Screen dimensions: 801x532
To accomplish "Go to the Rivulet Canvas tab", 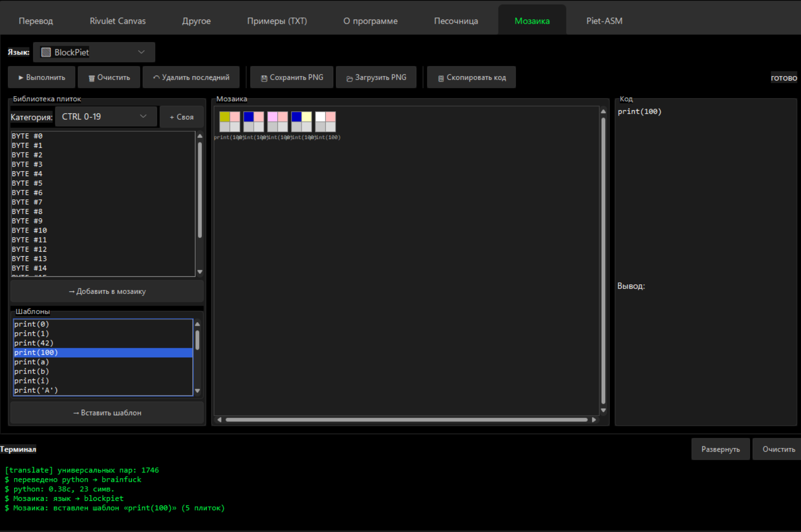I will pyautogui.click(x=117, y=21).
